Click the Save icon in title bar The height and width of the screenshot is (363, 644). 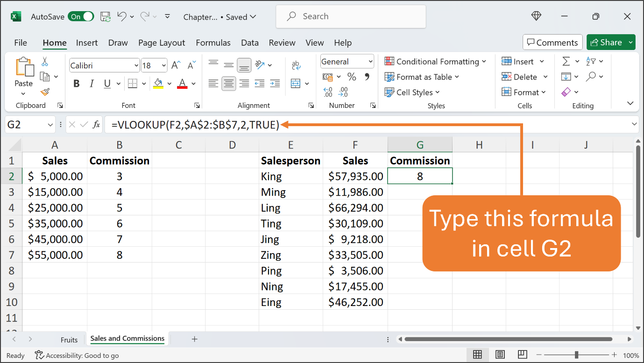tap(106, 17)
